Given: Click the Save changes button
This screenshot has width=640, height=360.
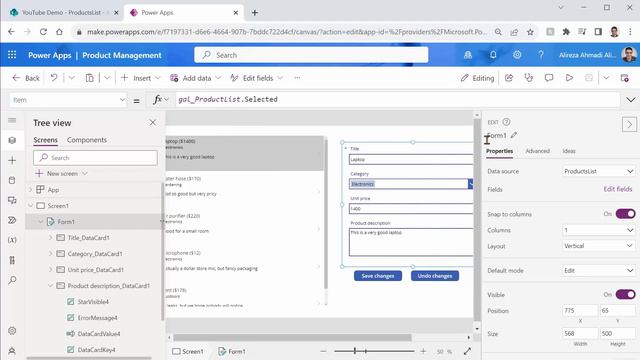Looking at the screenshot, I should coord(378,276).
